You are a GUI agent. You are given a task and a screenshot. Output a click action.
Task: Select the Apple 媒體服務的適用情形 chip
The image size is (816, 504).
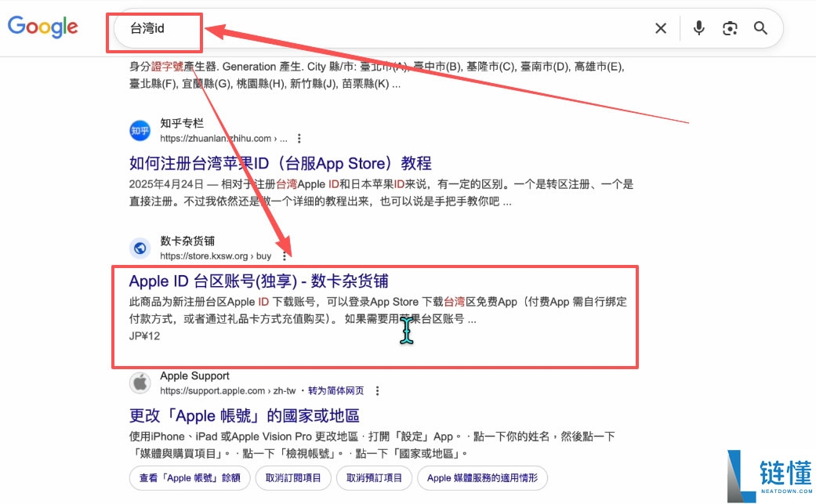point(482,478)
